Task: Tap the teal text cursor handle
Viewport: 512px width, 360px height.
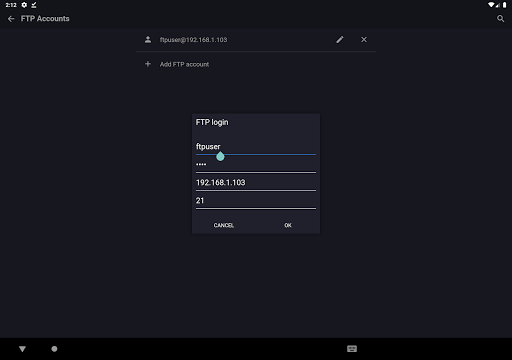Action: pyautogui.click(x=220, y=156)
